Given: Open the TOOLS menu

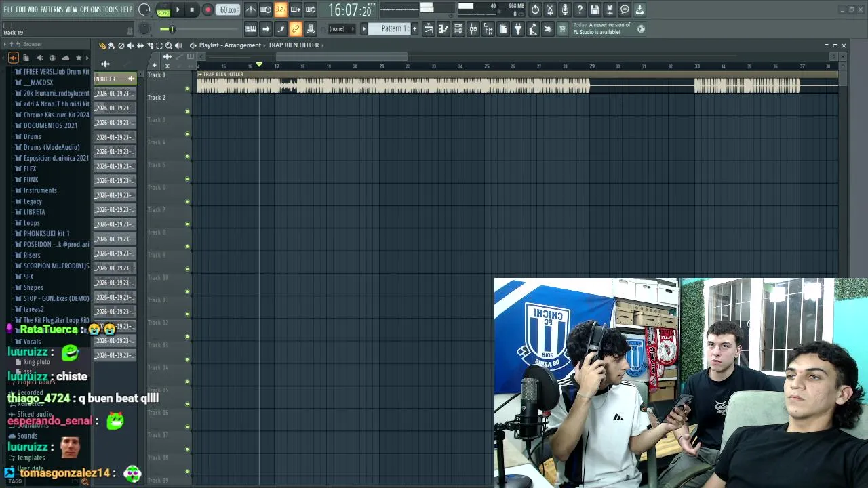Looking at the screenshot, I should click(x=111, y=9).
